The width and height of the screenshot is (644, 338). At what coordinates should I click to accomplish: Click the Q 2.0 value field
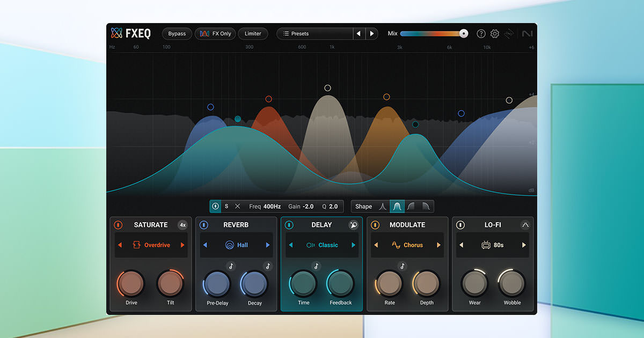(330, 207)
